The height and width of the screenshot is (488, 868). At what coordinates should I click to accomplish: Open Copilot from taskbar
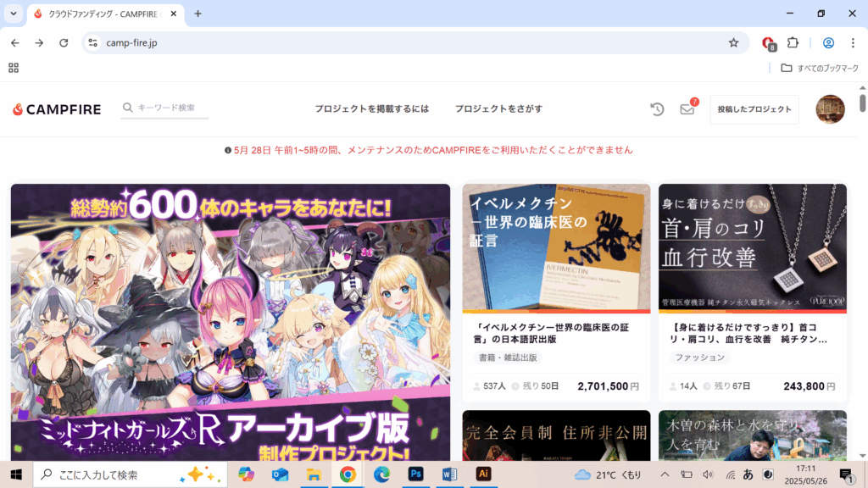[x=246, y=474]
